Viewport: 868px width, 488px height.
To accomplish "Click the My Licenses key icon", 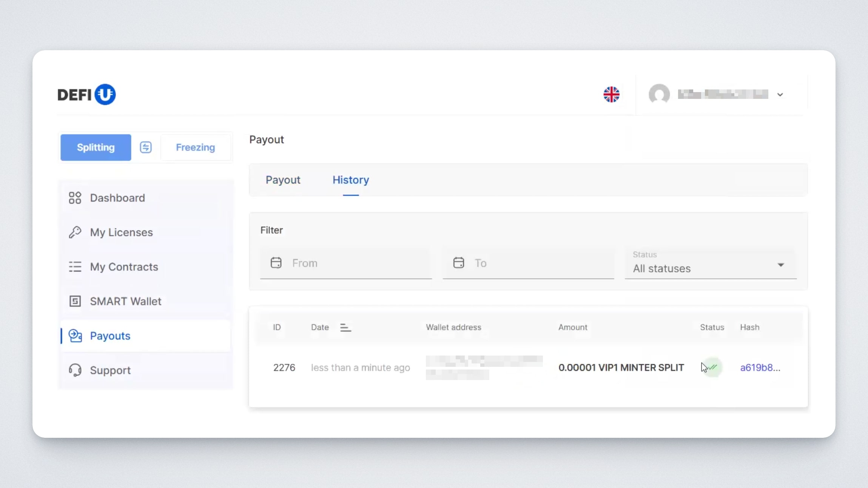I will tap(75, 232).
